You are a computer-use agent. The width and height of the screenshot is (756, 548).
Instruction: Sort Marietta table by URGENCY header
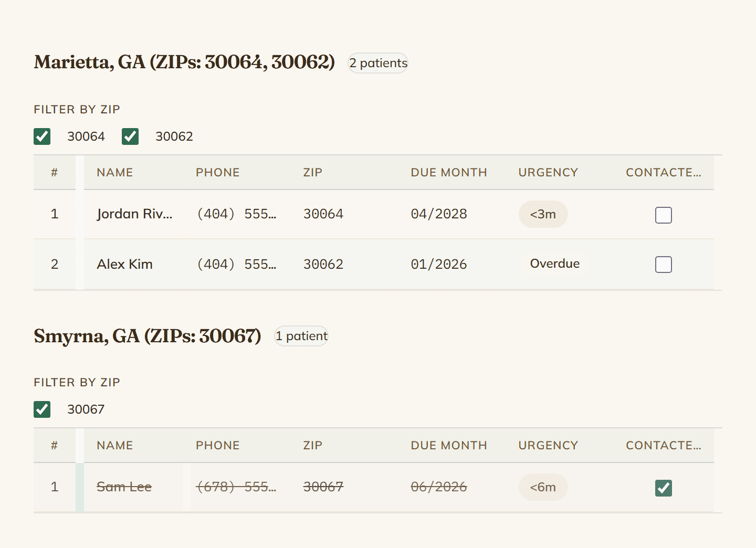coord(548,173)
